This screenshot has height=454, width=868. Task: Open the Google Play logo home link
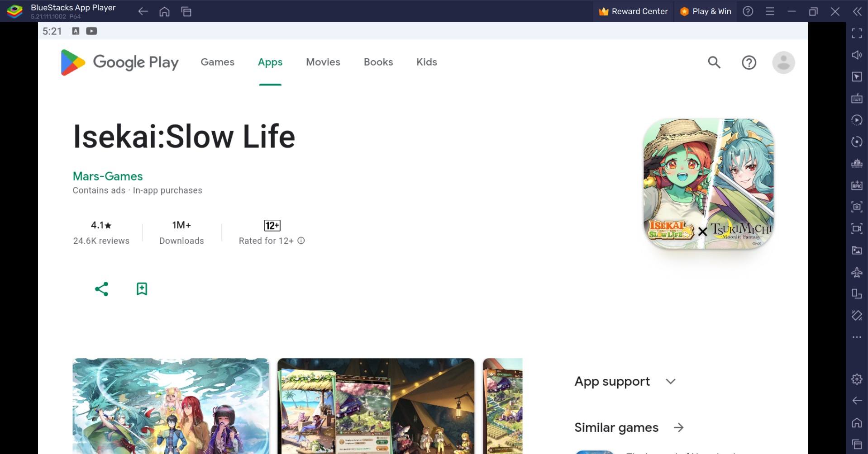[120, 62]
